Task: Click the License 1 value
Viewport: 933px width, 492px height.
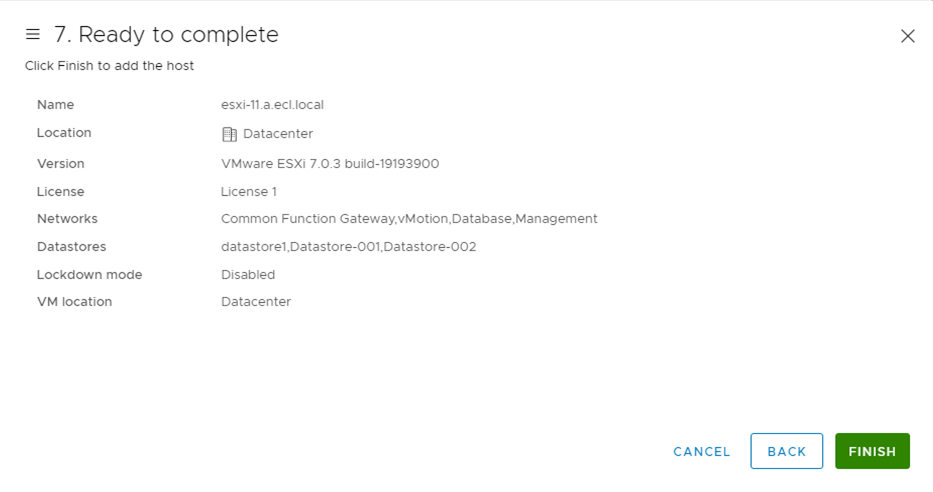Action: pyautogui.click(x=249, y=192)
